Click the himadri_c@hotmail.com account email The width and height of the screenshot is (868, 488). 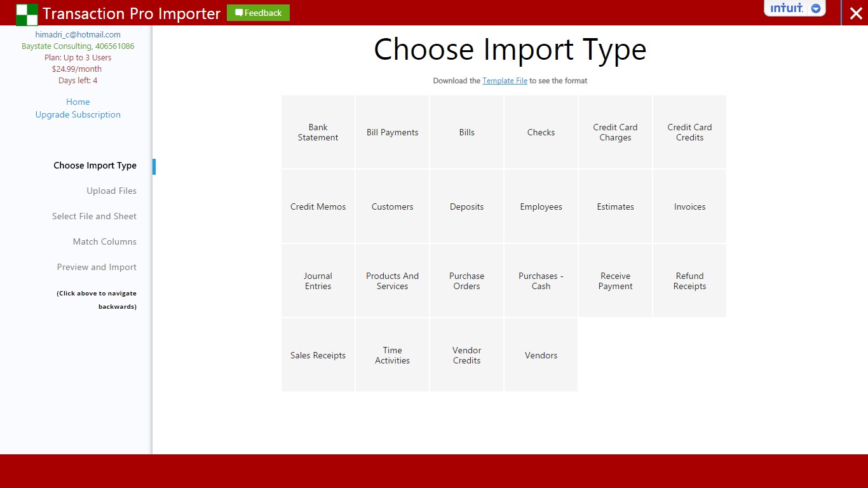(x=78, y=34)
